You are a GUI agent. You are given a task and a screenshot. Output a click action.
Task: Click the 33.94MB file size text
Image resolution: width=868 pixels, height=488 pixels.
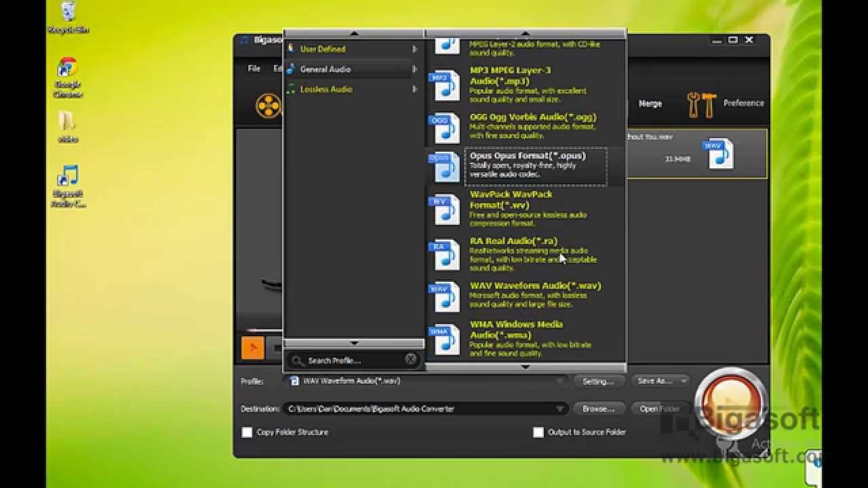tap(677, 159)
